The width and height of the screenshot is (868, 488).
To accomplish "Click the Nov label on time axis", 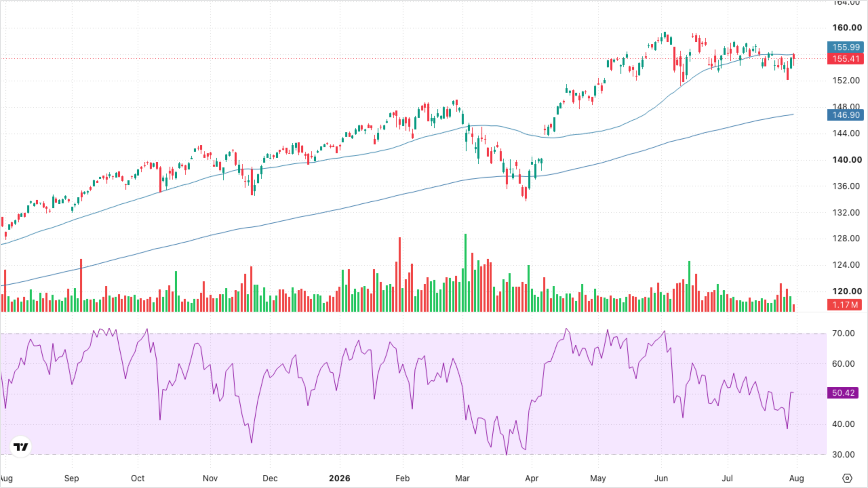I will (210, 478).
